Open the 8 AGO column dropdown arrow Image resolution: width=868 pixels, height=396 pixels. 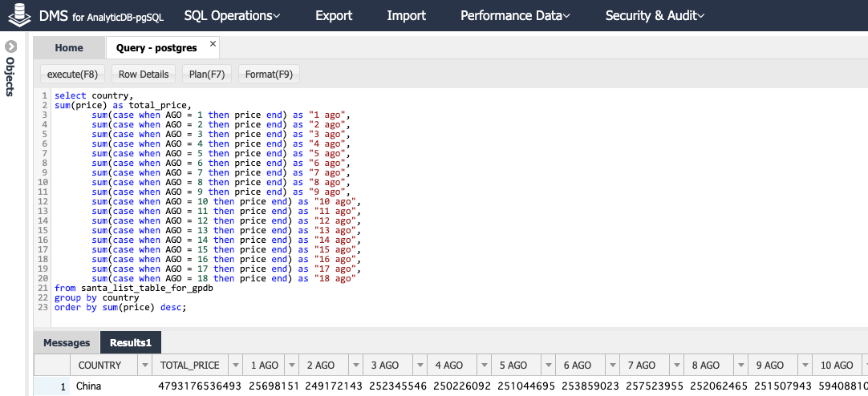point(741,366)
